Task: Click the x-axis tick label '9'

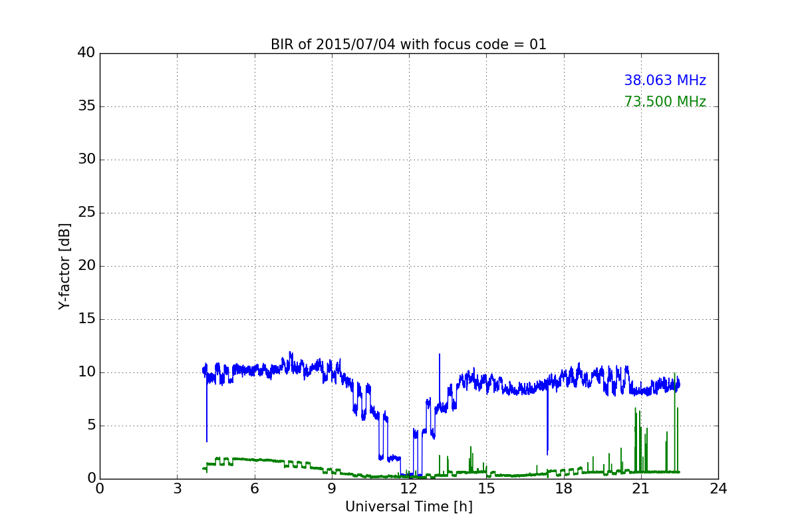Action: coord(331,489)
